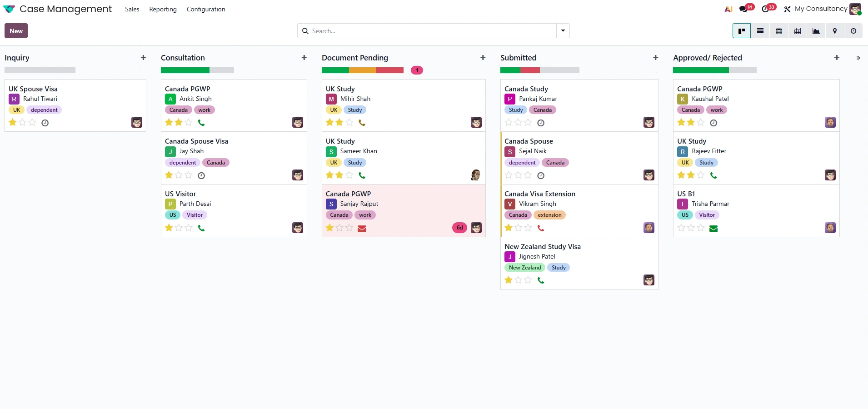Open the map view icon
The height and width of the screenshot is (409, 868).
coord(835,30)
